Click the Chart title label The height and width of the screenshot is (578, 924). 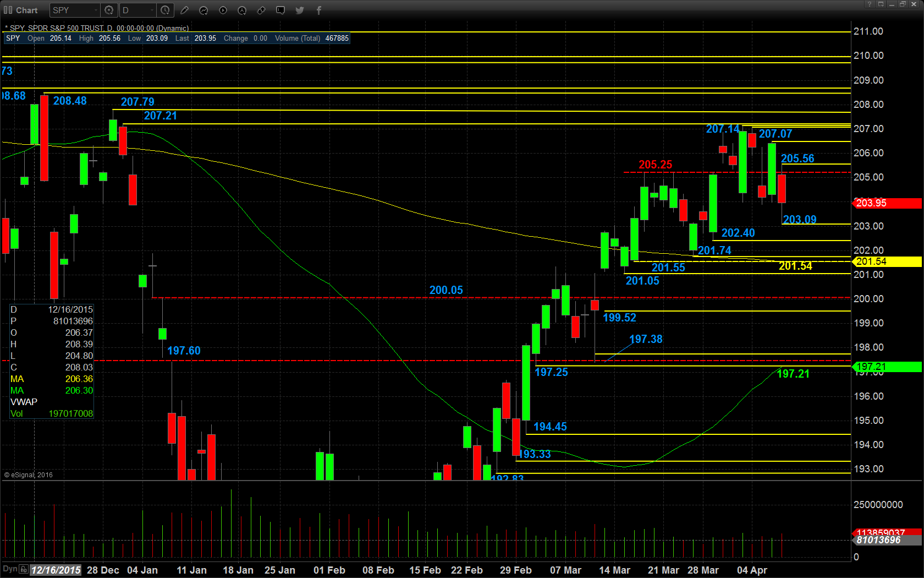coord(26,10)
